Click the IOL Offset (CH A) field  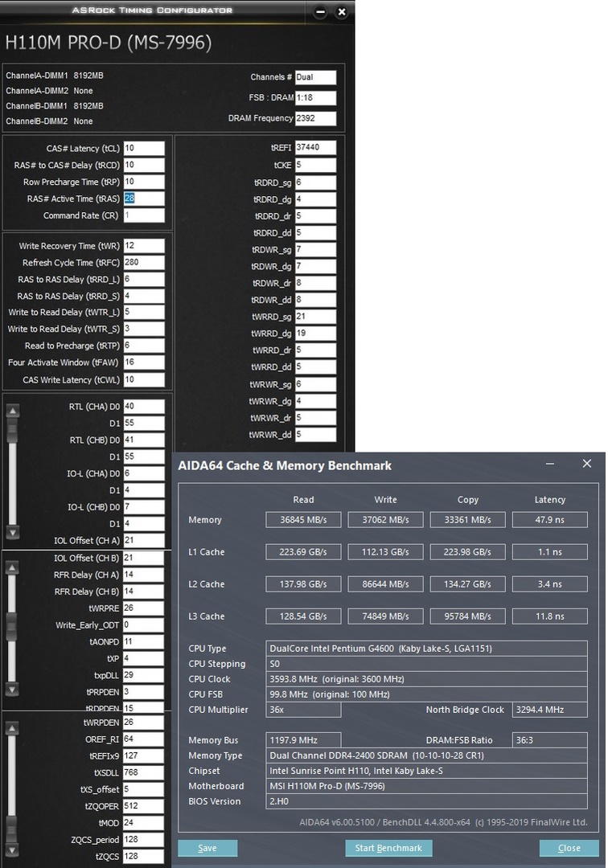click(144, 540)
